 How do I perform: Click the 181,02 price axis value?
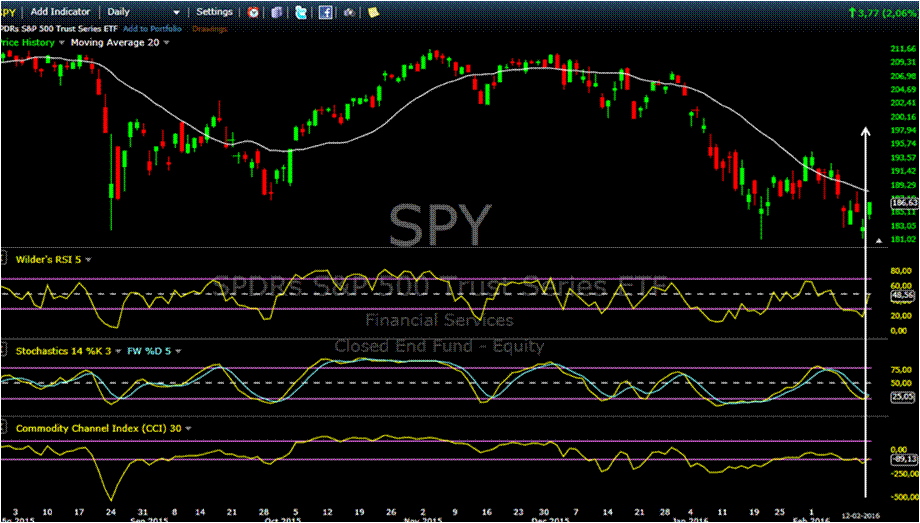904,239
